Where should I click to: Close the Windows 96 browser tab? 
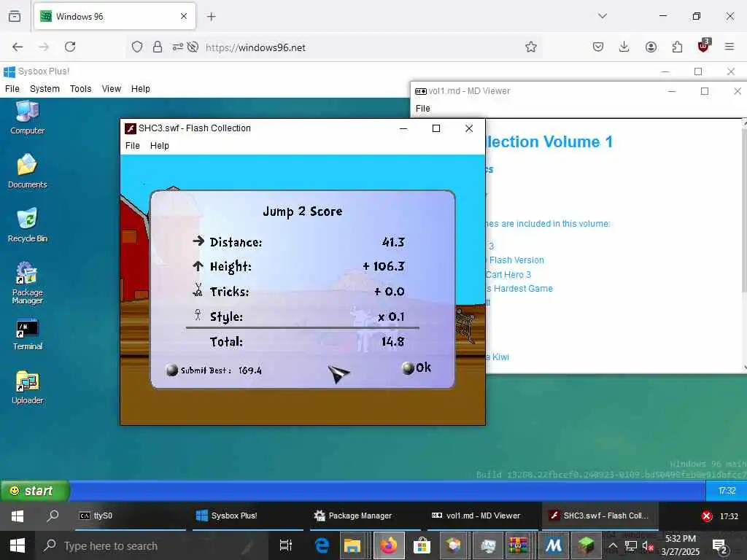(184, 16)
